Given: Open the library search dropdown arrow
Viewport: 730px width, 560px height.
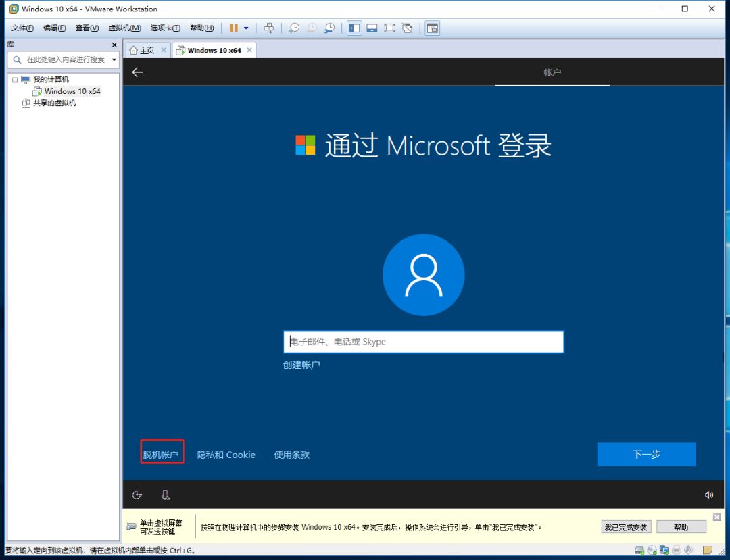Looking at the screenshot, I should click(114, 59).
